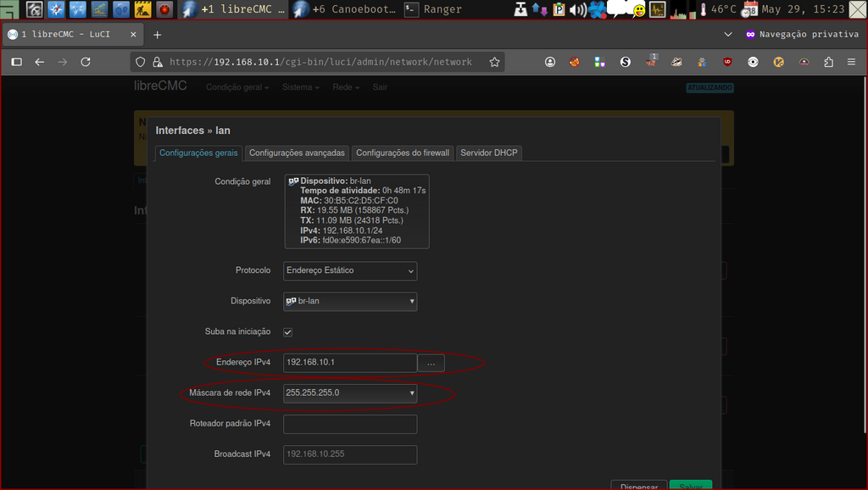Click the construction worker launcher icon

(142, 8)
